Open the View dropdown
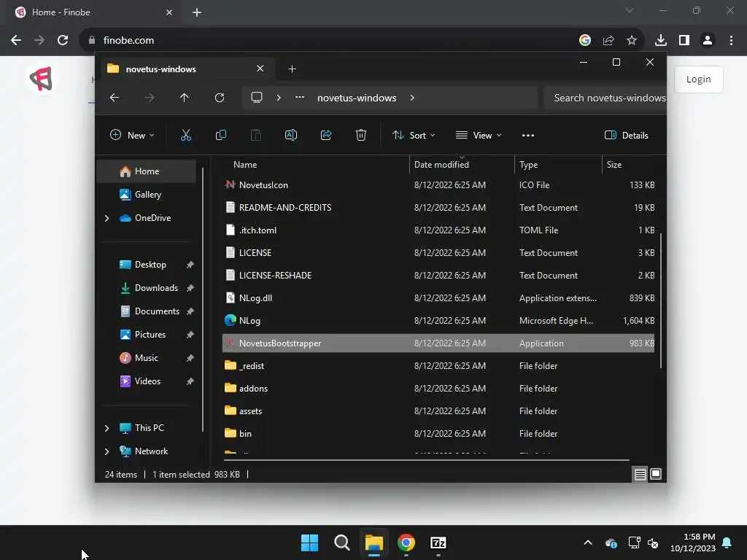 [x=479, y=135]
